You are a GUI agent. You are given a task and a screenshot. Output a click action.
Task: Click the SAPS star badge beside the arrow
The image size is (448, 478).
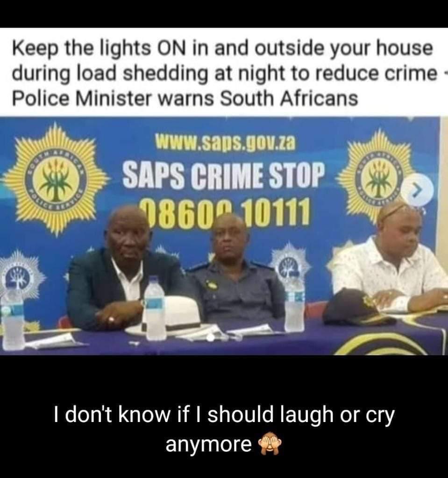(379, 178)
